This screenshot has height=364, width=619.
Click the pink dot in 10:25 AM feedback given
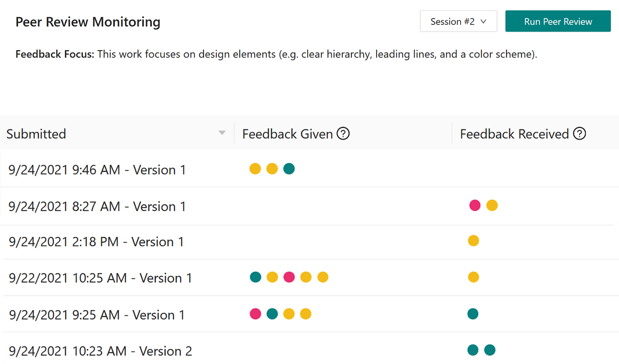289,277
